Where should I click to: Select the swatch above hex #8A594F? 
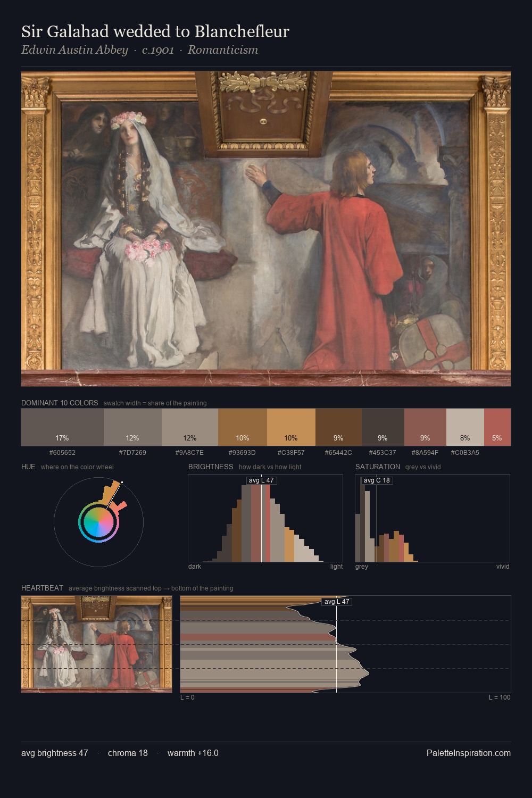coord(425,427)
